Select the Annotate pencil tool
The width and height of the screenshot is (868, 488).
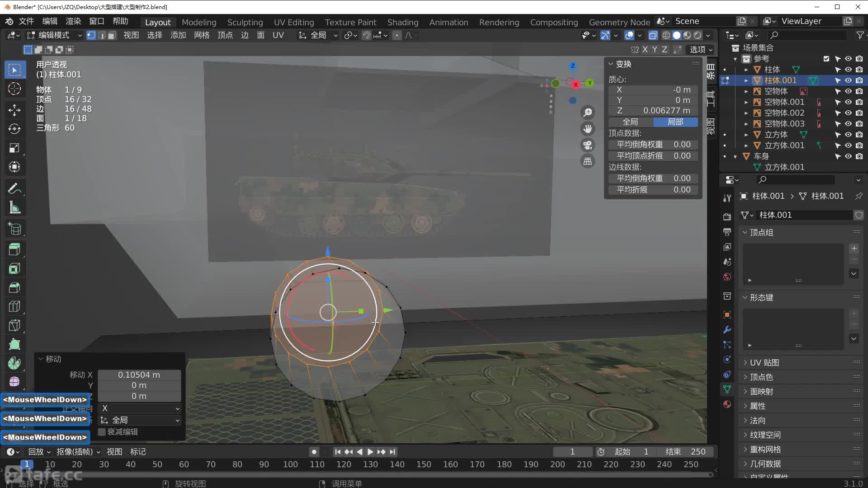tap(14, 188)
